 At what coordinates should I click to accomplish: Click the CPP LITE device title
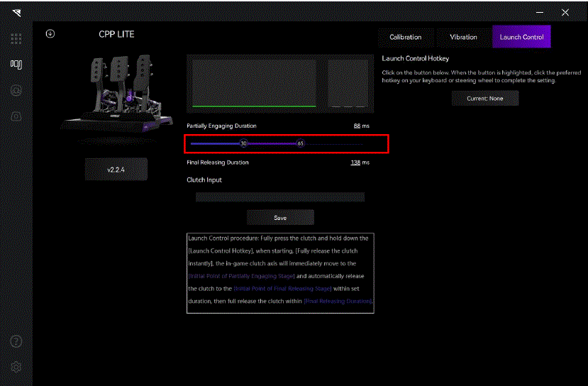pyautogui.click(x=116, y=34)
